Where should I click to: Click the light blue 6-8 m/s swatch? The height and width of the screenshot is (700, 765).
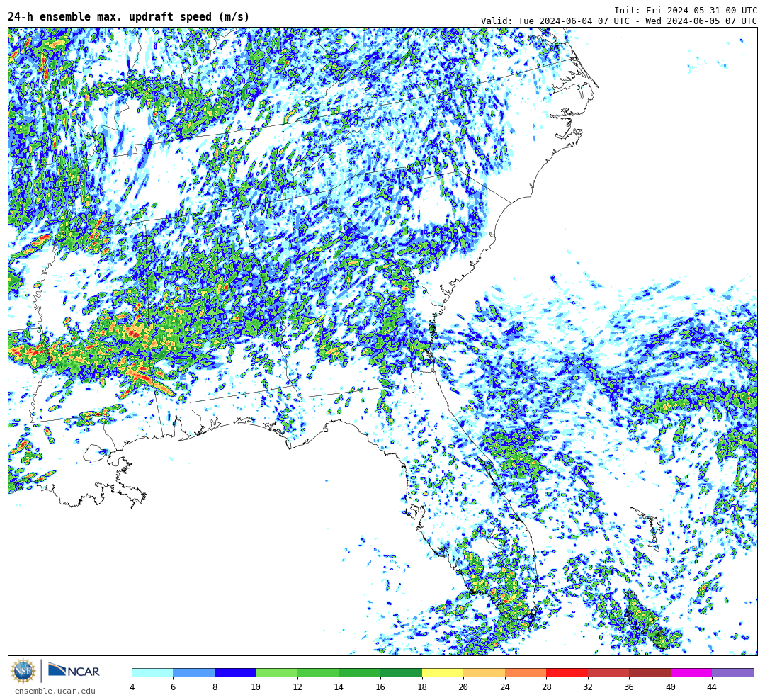[x=193, y=672]
